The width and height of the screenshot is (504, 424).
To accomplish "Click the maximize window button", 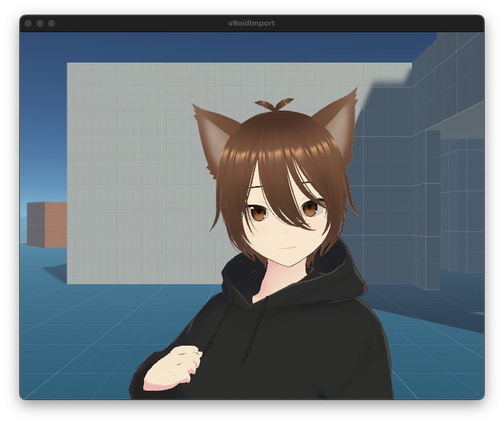I will tap(52, 23).
